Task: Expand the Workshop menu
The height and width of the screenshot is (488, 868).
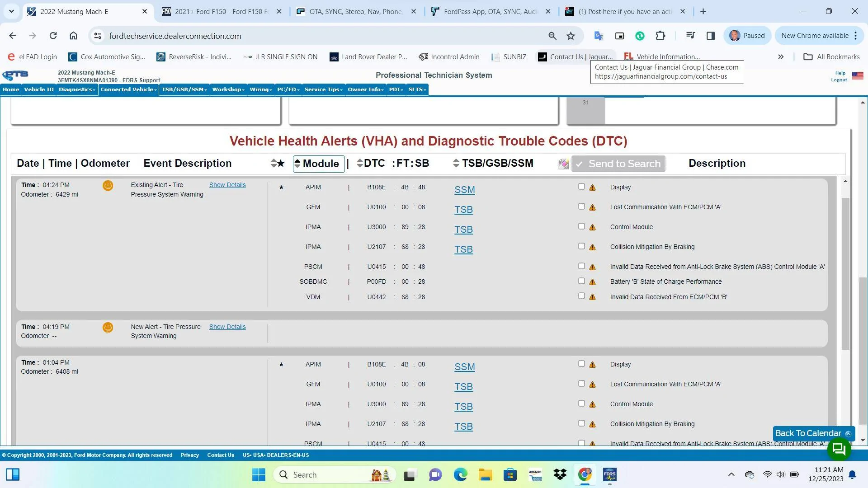Action: [228, 89]
